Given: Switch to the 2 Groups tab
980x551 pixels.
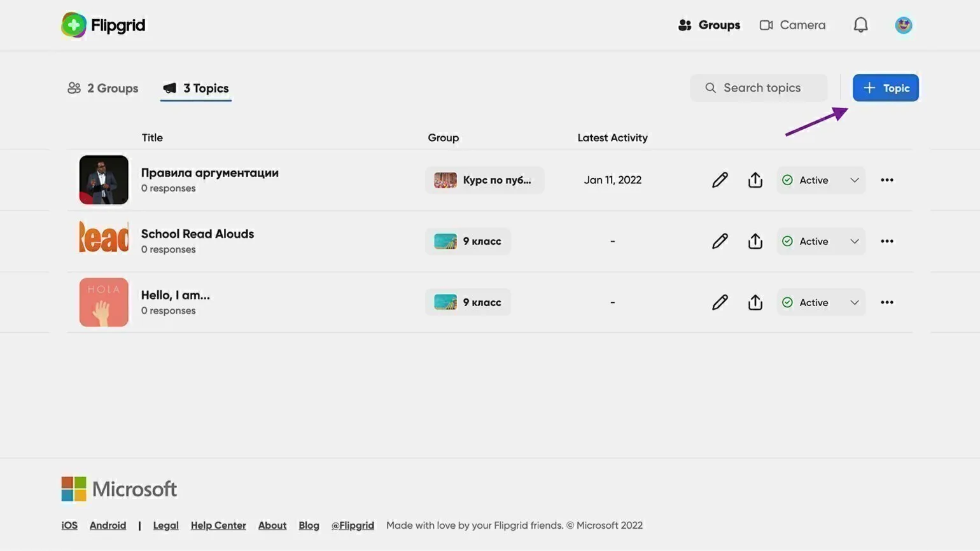Looking at the screenshot, I should click(x=103, y=88).
